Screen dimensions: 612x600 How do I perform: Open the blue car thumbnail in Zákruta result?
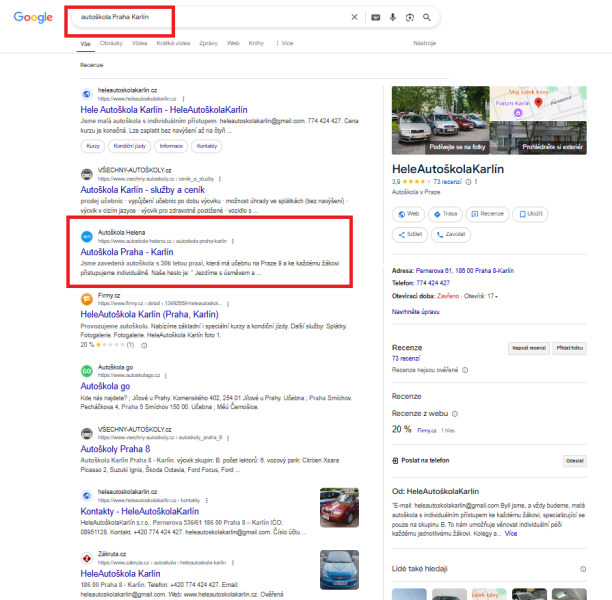(339, 570)
